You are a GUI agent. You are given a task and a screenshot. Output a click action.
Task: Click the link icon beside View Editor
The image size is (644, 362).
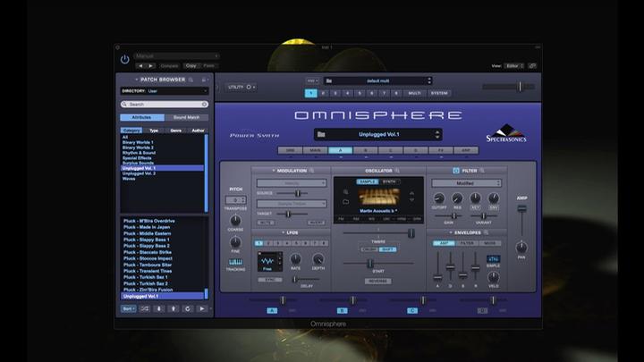(x=532, y=65)
